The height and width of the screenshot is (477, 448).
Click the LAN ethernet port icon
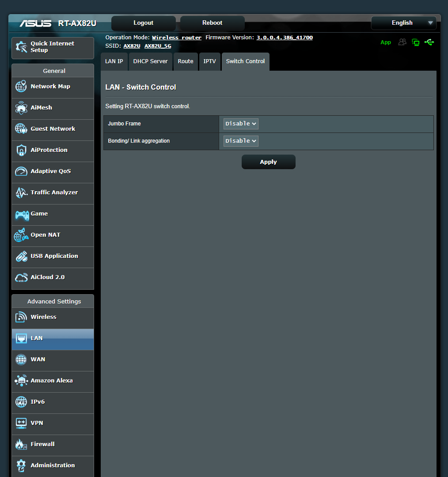[x=21, y=338]
